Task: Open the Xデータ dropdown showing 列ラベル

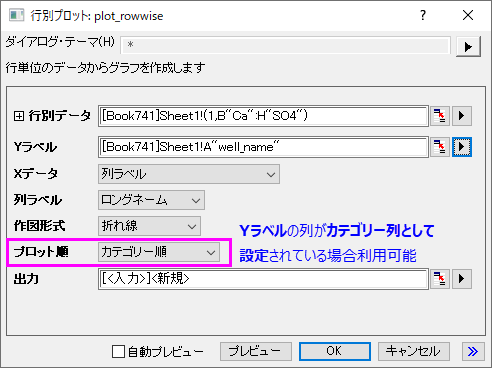Action: pyautogui.click(x=189, y=174)
